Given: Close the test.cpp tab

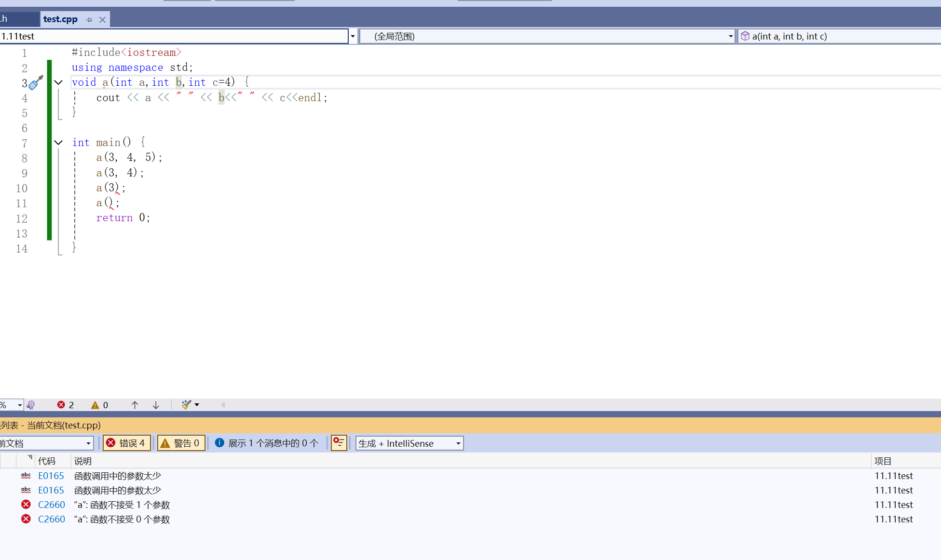Looking at the screenshot, I should point(102,20).
